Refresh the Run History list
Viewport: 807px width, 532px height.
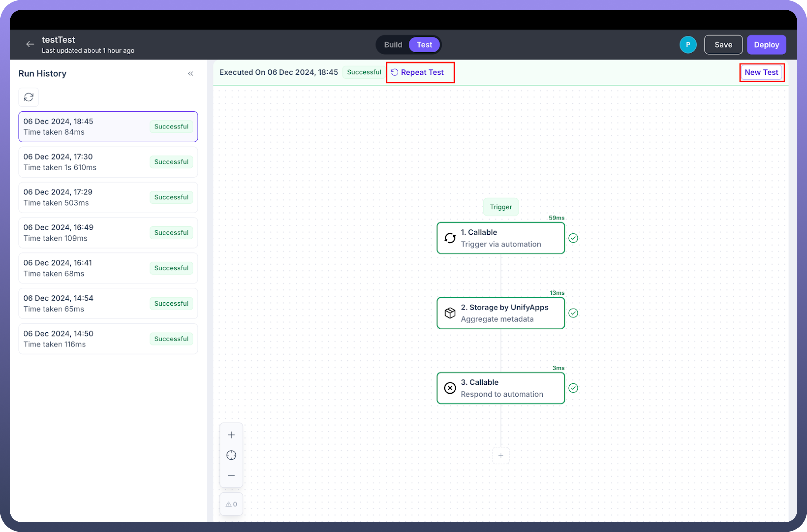29,97
